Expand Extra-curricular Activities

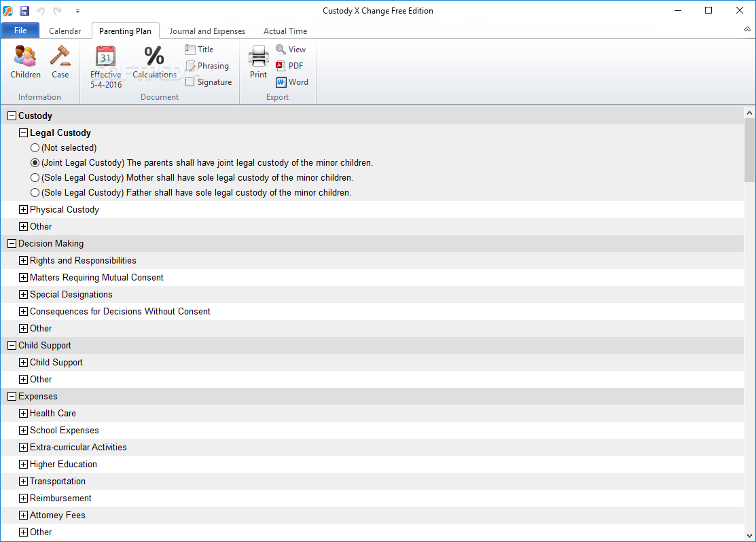(x=23, y=447)
